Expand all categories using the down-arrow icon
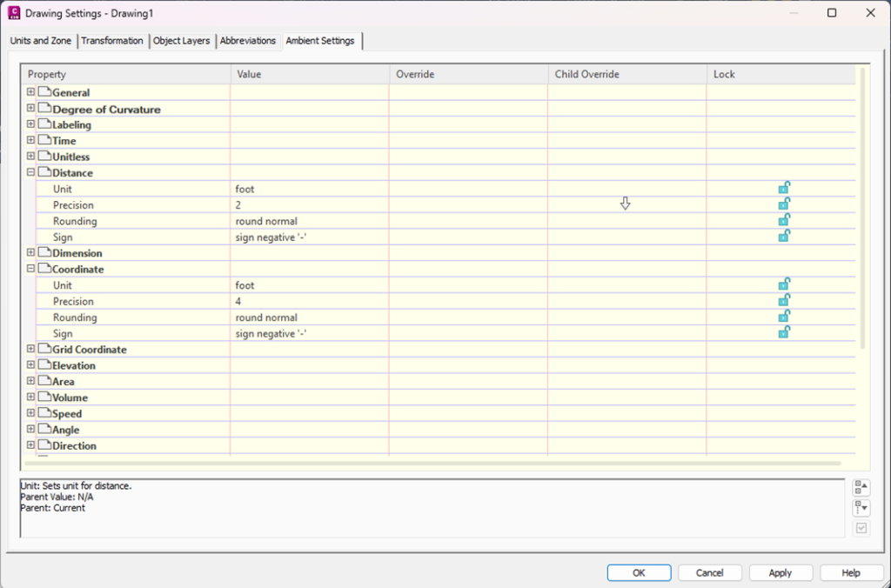The image size is (891, 588). [x=861, y=508]
